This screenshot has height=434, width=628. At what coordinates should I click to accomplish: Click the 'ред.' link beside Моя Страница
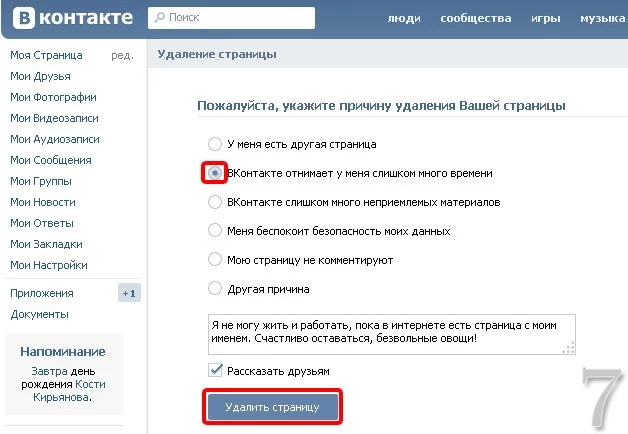pyautogui.click(x=123, y=55)
